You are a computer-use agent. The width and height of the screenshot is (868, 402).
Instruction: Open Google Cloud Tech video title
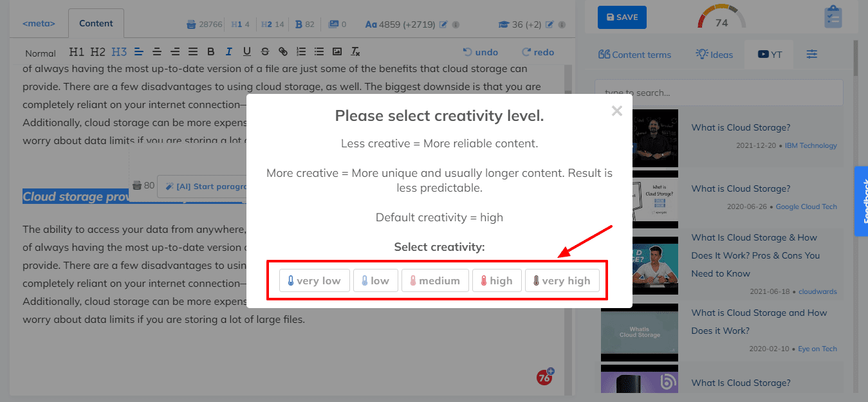point(741,188)
